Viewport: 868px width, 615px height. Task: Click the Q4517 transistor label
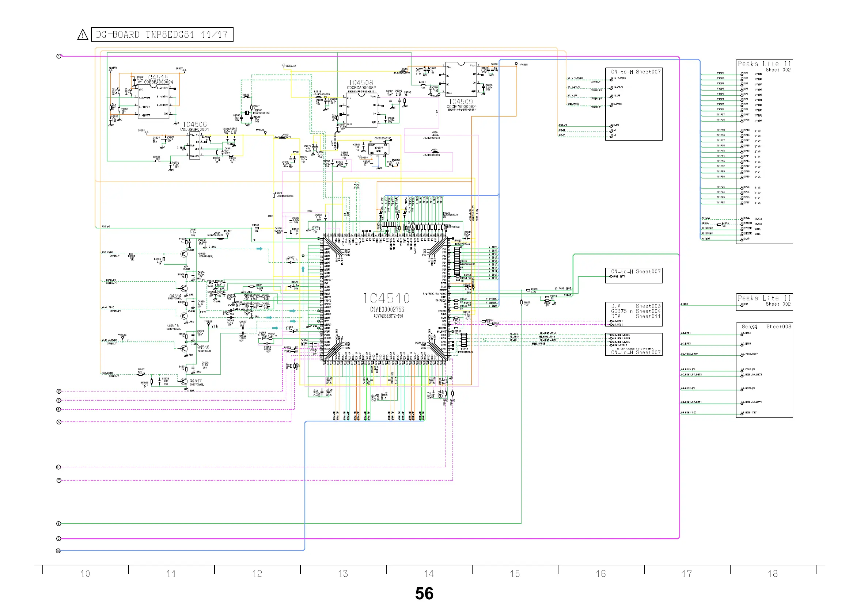[x=196, y=381]
